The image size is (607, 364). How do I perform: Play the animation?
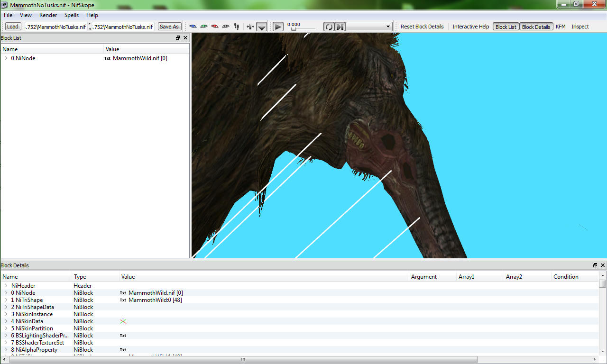(x=278, y=27)
